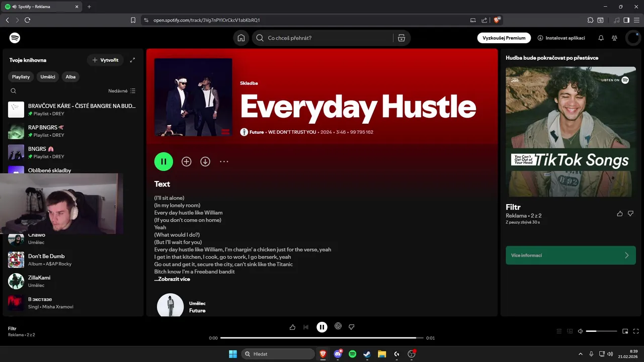Screen dimensions: 644x362
Task: Click the Spotify logo in top left
Action: click(15, 38)
